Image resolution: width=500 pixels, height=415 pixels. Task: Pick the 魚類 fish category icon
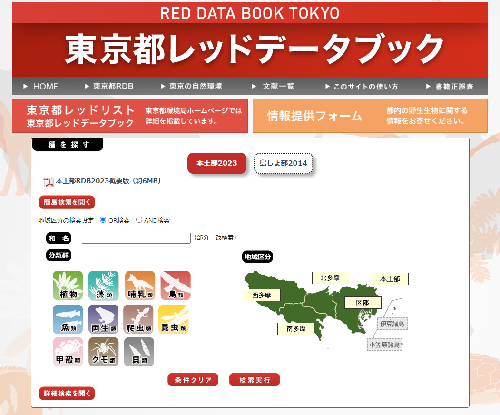coord(68,319)
